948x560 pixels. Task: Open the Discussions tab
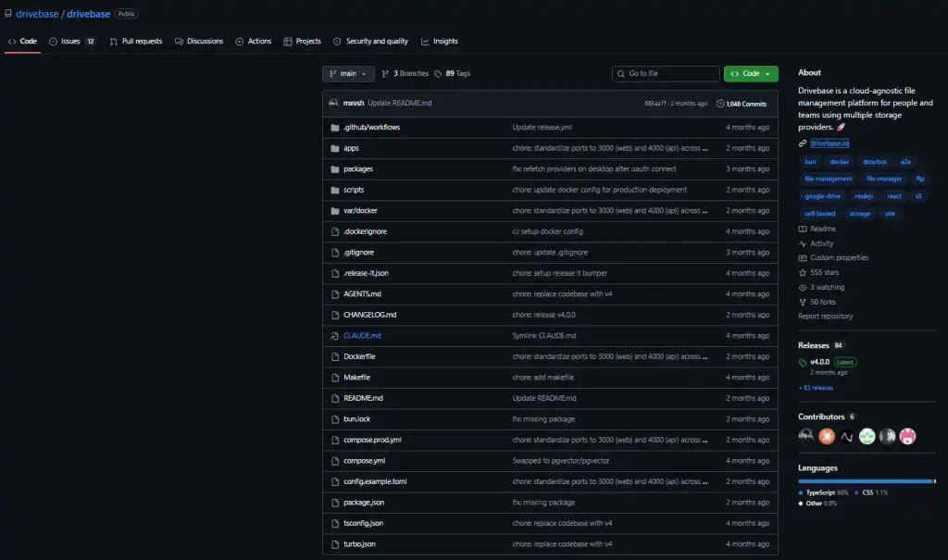point(199,41)
